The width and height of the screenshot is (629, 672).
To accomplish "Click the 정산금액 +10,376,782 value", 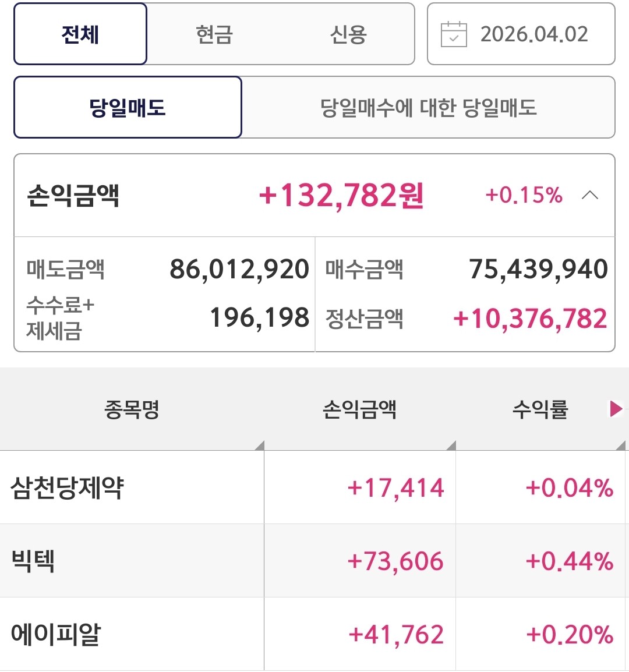I will pos(530,319).
